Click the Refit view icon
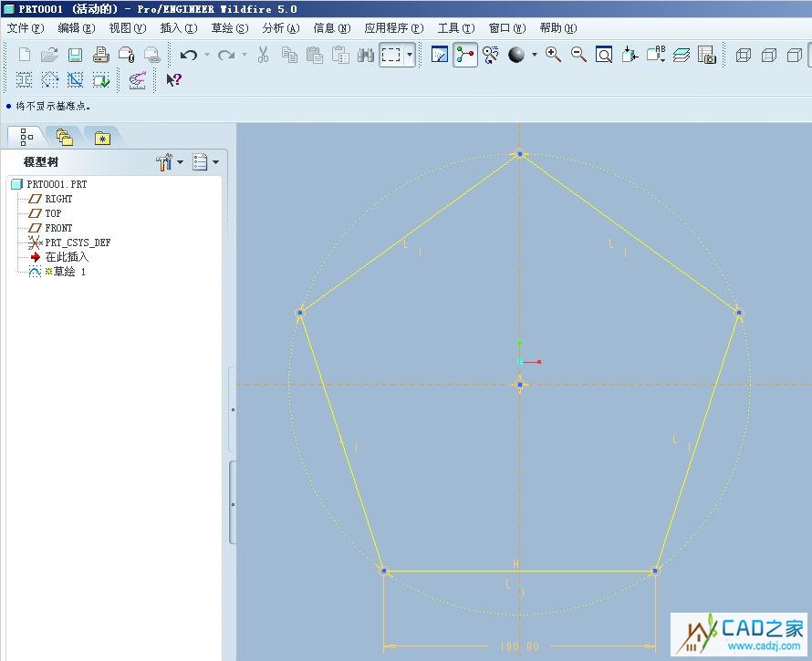812x661 pixels. pos(604,56)
